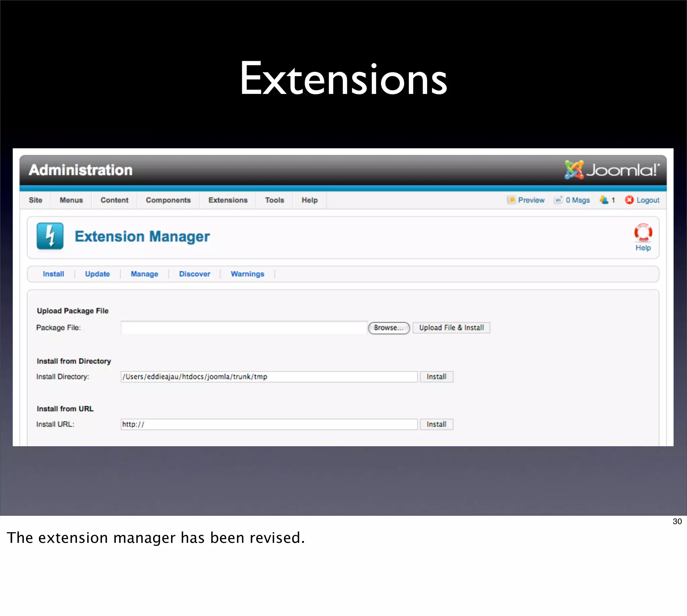Open the Site menu
The image size is (687, 616).
pos(36,200)
